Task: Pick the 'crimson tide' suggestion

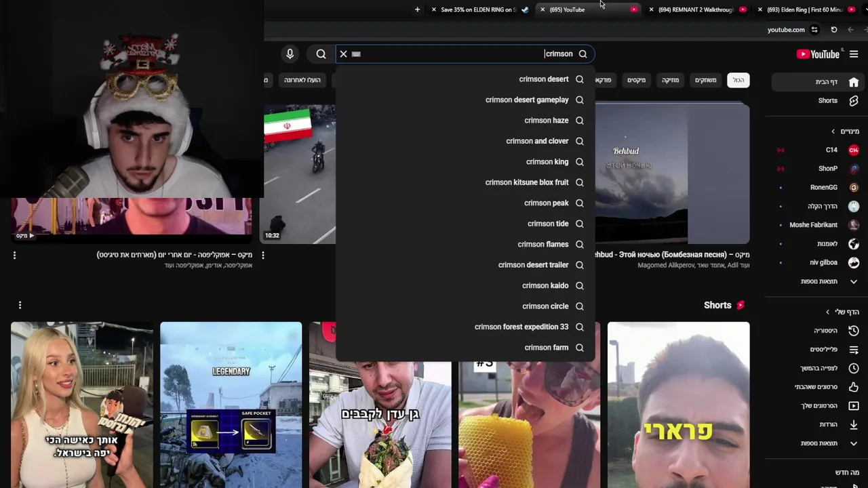Action: pos(465,224)
